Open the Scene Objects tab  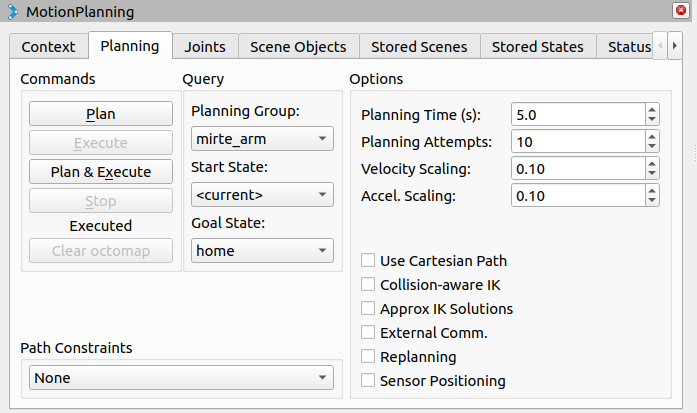(298, 47)
